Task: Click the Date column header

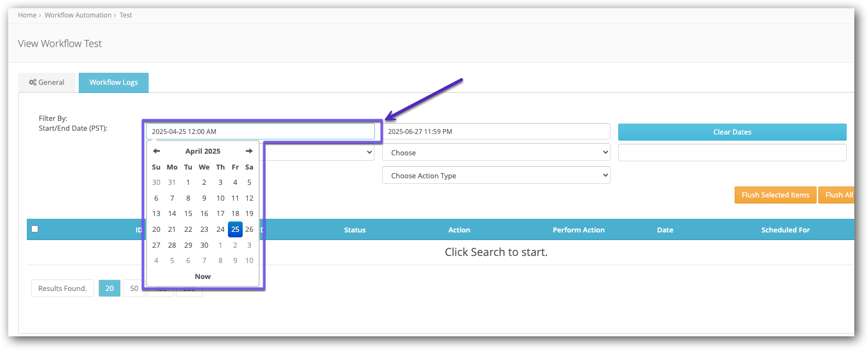Action: (x=665, y=230)
